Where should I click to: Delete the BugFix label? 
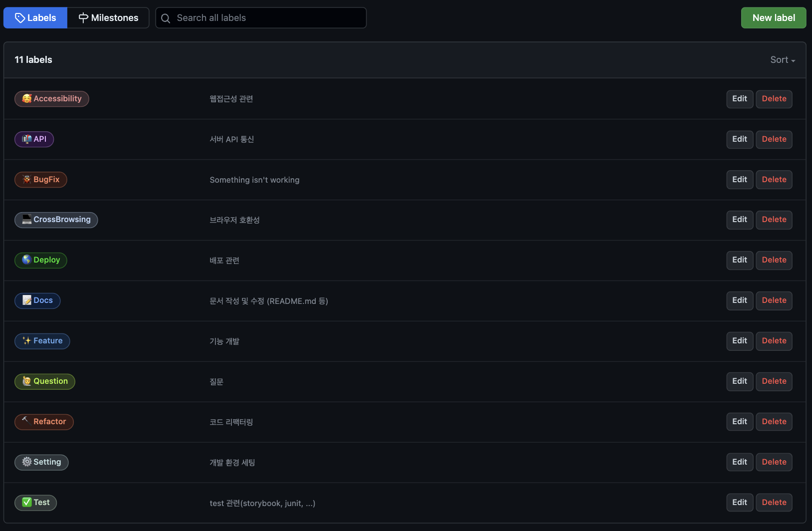tap(774, 180)
